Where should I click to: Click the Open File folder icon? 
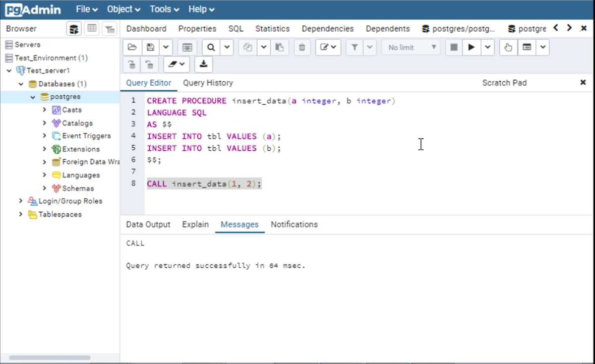click(x=132, y=48)
